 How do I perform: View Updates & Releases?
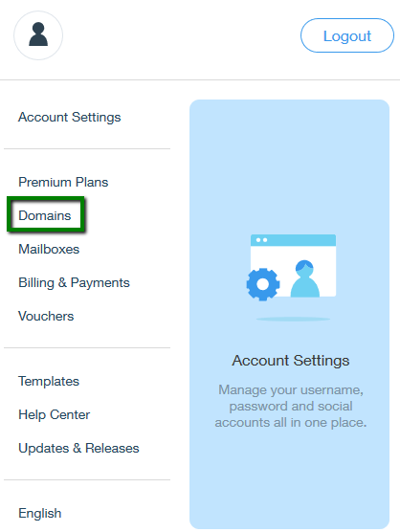tap(78, 448)
